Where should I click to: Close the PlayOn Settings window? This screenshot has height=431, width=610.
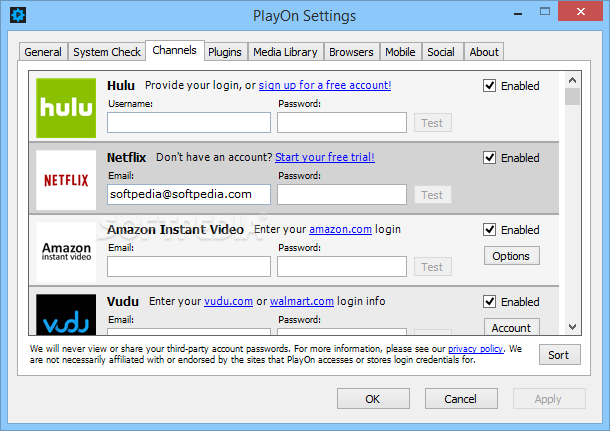580,12
